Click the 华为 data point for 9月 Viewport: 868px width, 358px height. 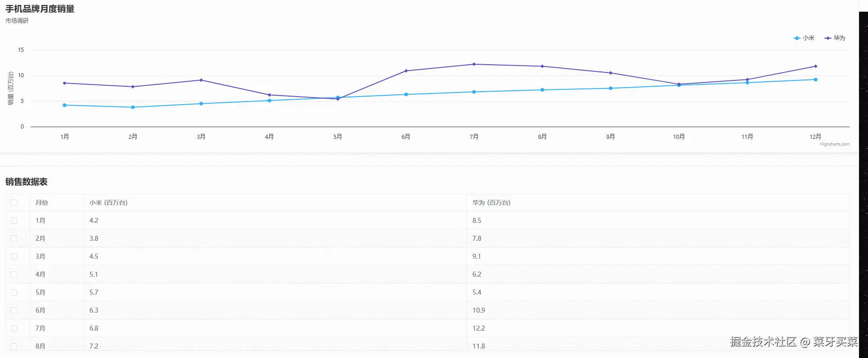[x=610, y=73]
